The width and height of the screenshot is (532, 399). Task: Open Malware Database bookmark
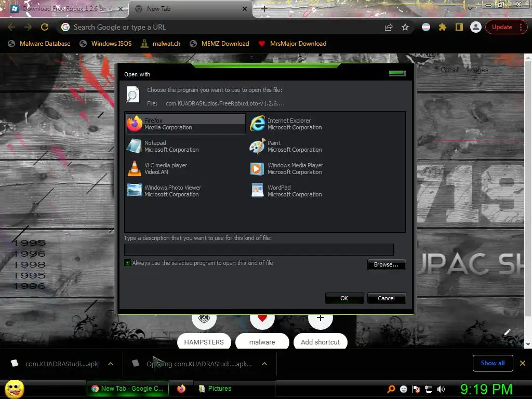pyautogui.click(x=39, y=44)
